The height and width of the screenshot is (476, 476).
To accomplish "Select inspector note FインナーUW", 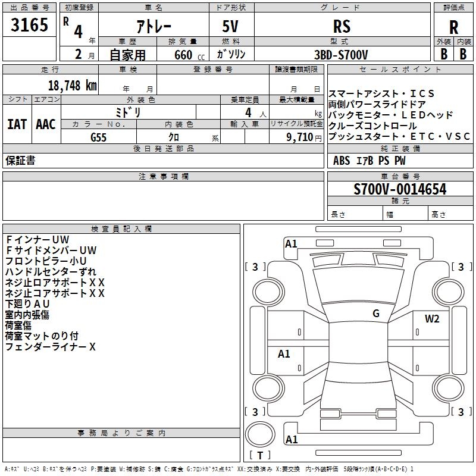I will [37, 240].
